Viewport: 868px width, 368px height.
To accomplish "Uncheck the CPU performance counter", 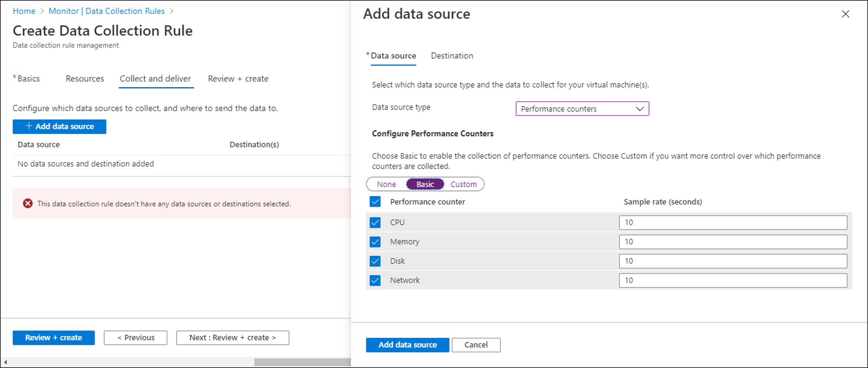I will point(375,222).
